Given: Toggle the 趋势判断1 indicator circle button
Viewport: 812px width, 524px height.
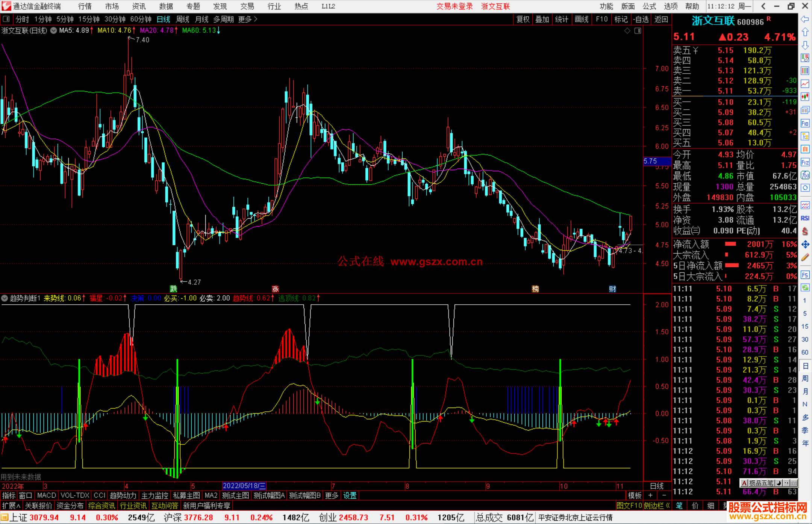Looking at the screenshot, I should [x=5, y=298].
